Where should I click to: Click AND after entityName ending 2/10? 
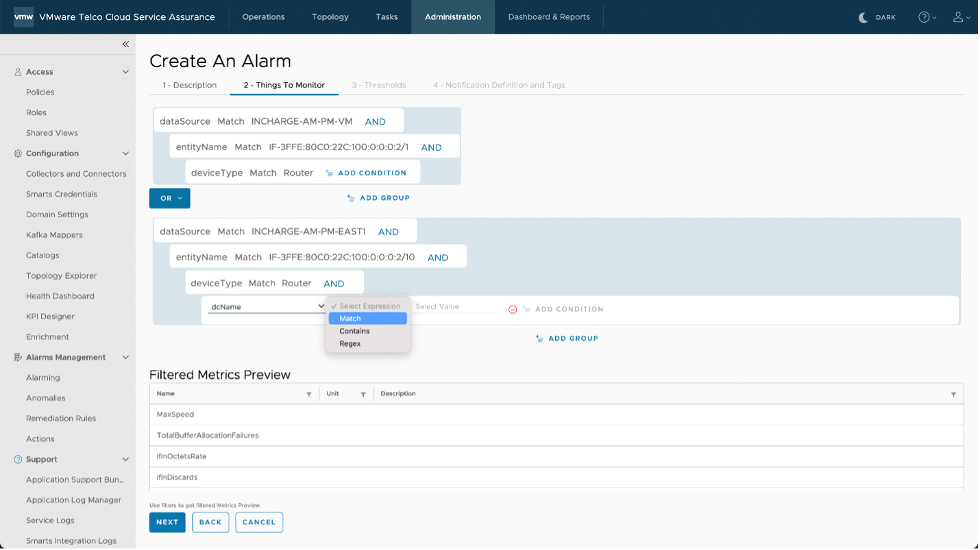(x=438, y=258)
